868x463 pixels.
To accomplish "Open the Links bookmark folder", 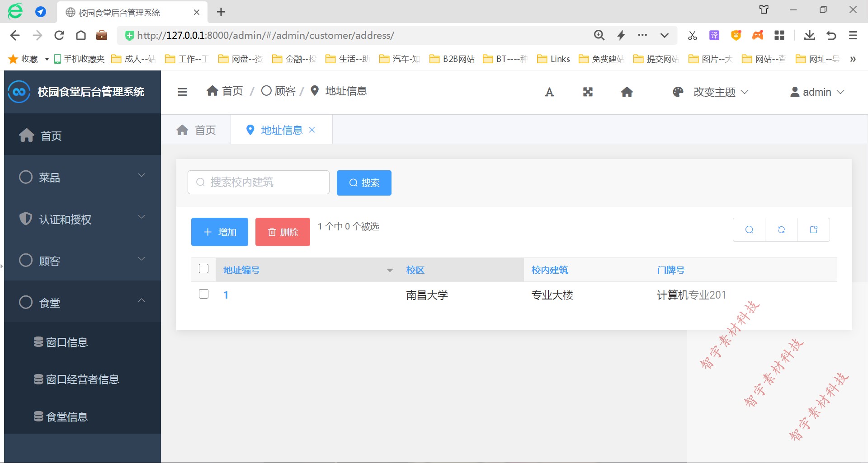I will (x=553, y=59).
